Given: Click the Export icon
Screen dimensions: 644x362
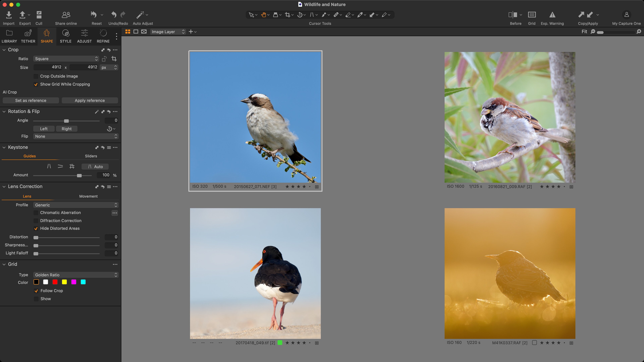Looking at the screenshot, I should tap(22, 15).
